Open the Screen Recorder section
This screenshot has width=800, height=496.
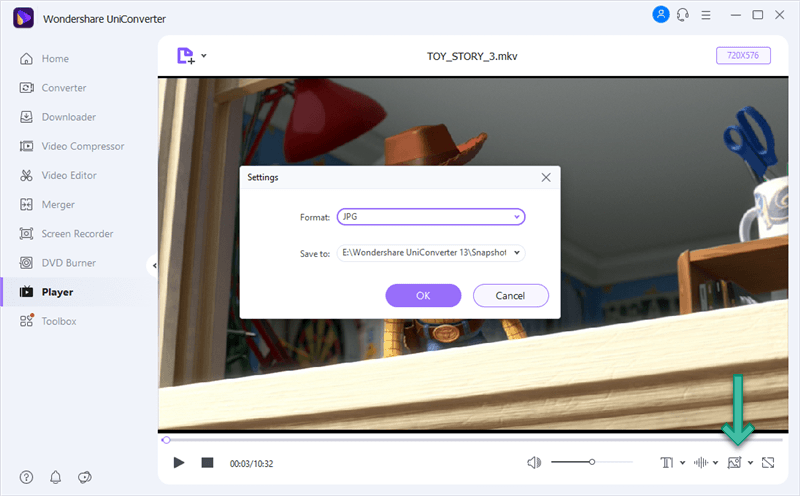tap(66, 234)
